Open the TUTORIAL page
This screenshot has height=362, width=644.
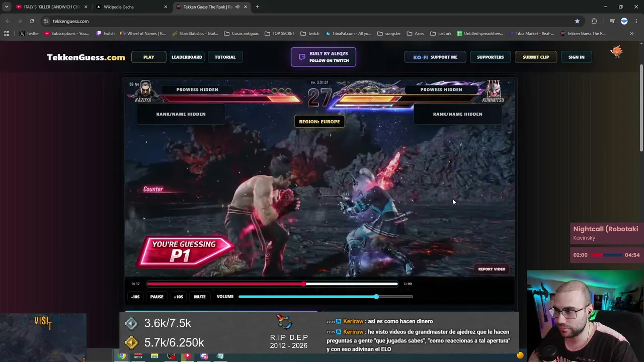click(225, 57)
